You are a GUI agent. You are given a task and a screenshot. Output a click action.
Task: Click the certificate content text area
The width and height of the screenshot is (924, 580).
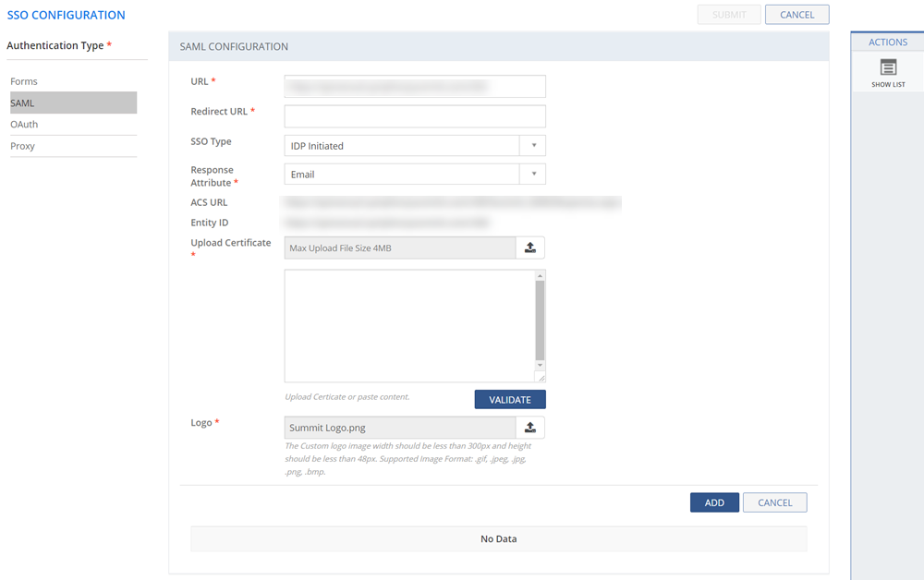click(408, 325)
